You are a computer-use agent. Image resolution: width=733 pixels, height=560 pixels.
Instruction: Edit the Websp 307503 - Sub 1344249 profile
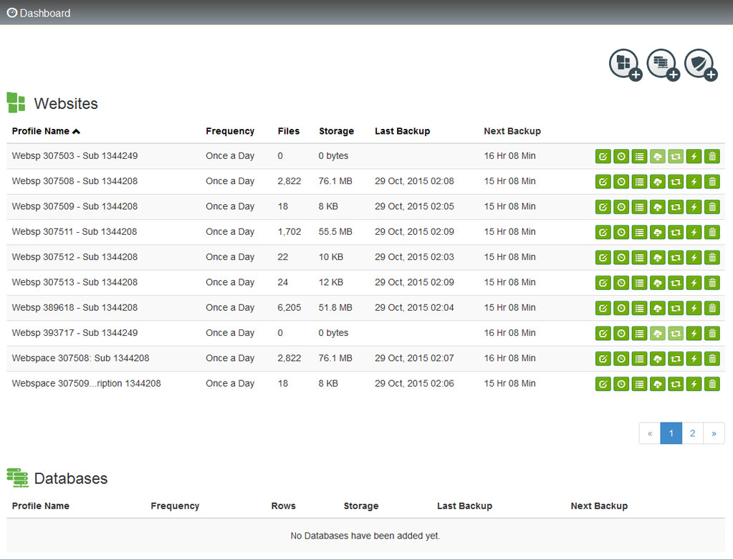pos(603,156)
